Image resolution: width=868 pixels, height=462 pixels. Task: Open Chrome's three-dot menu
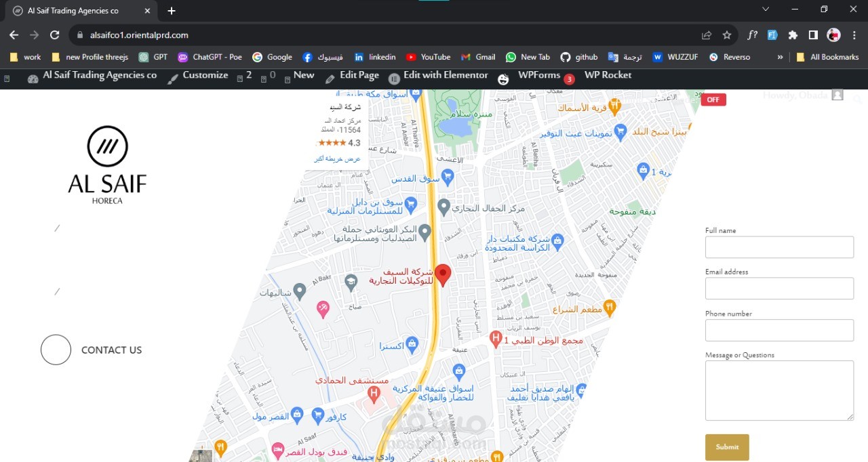pos(854,35)
